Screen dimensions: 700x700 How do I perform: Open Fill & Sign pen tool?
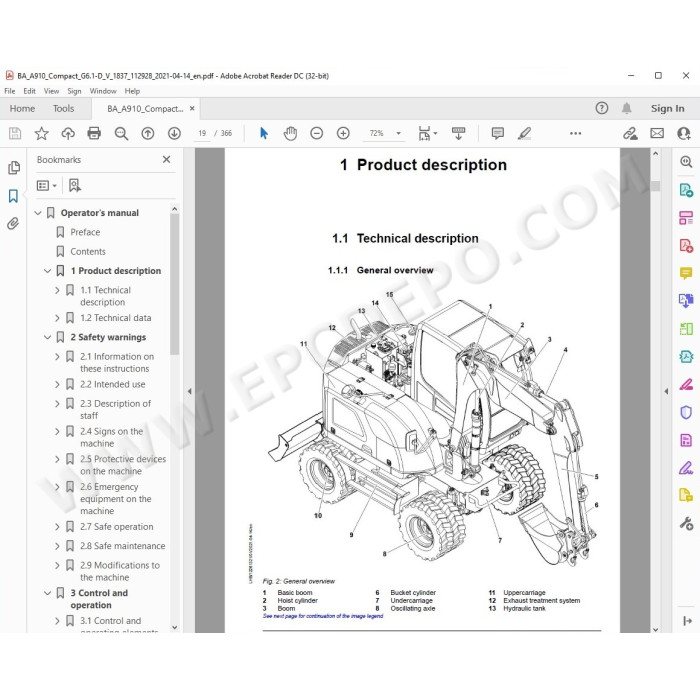coord(686,468)
